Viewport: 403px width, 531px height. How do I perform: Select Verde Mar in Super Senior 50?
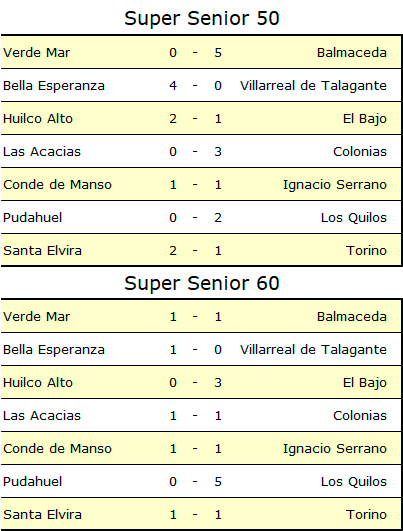click(x=37, y=52)
